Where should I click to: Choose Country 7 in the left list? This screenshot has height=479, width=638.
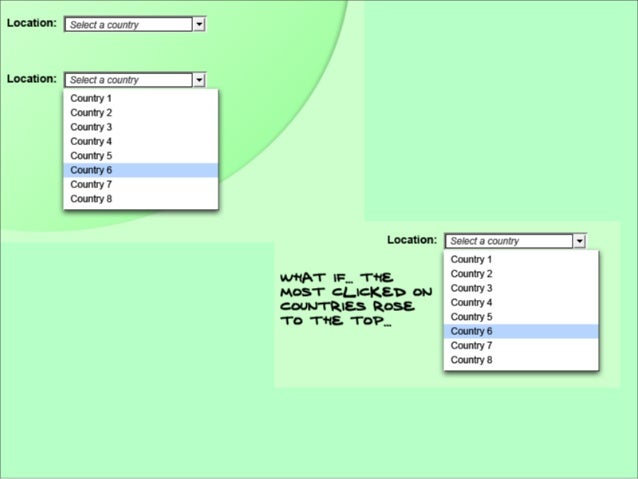point(141,184)
